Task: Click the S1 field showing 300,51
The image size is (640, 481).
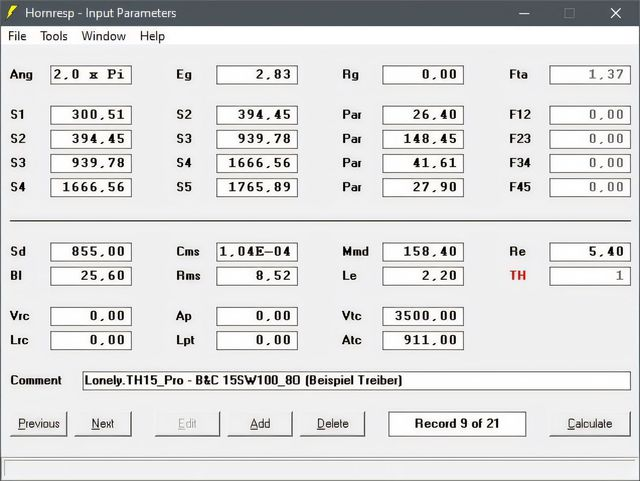Action: pos(91,115)
